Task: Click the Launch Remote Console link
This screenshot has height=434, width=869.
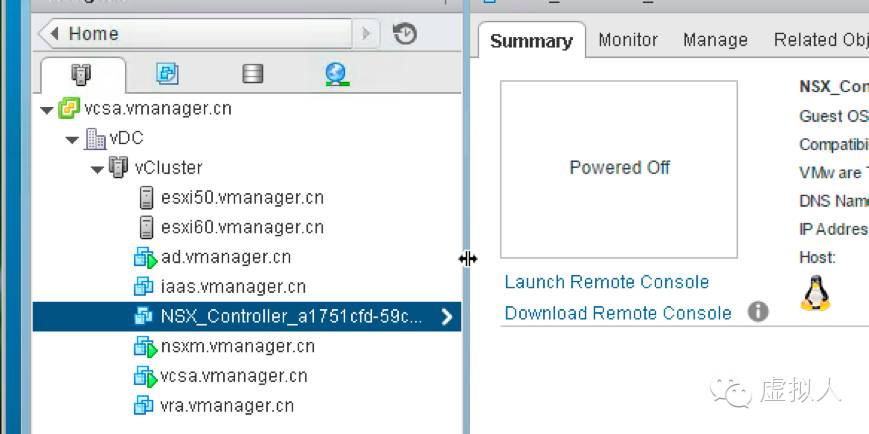Action: (607, 282)
